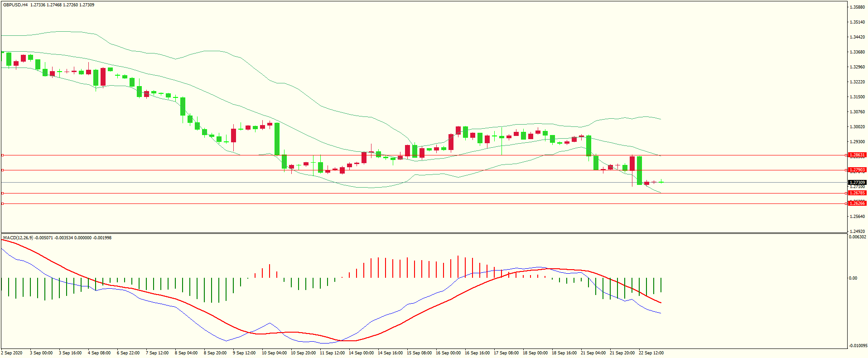Click the 3 Sep 16:00 time label
Screen dimensions: 868x358
click(x=70, y=353)
